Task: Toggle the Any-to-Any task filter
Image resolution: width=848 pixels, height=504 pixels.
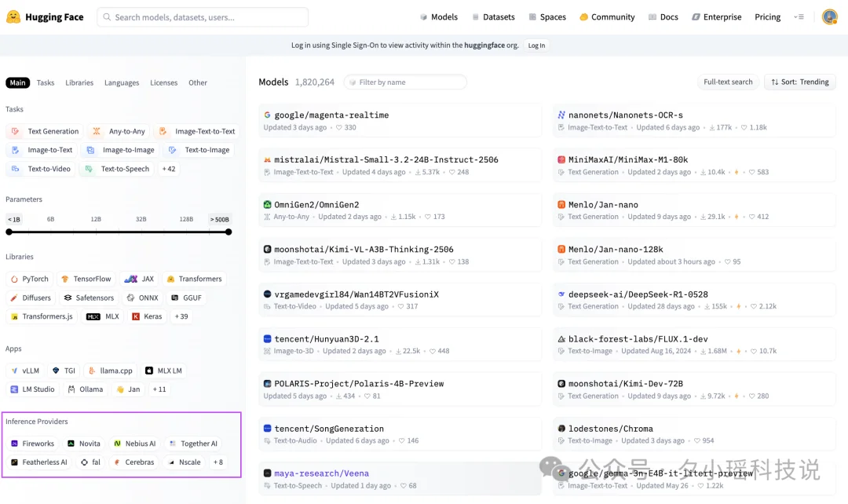Action: (x=119, y=131)
